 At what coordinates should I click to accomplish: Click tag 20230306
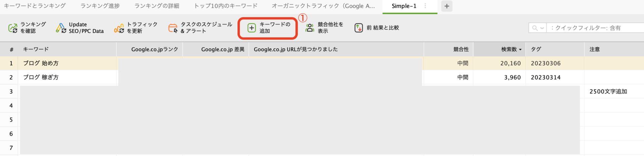(x=546, y=63)
